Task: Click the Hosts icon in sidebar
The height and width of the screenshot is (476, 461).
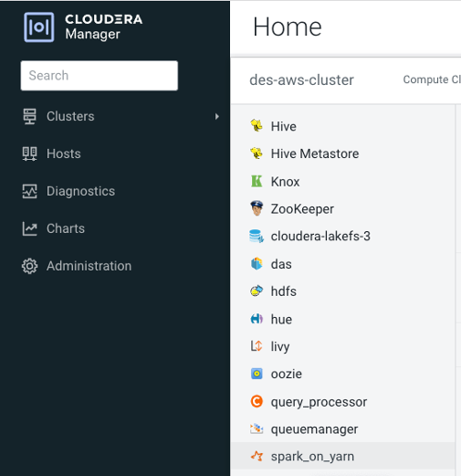Action: (29, 153)
